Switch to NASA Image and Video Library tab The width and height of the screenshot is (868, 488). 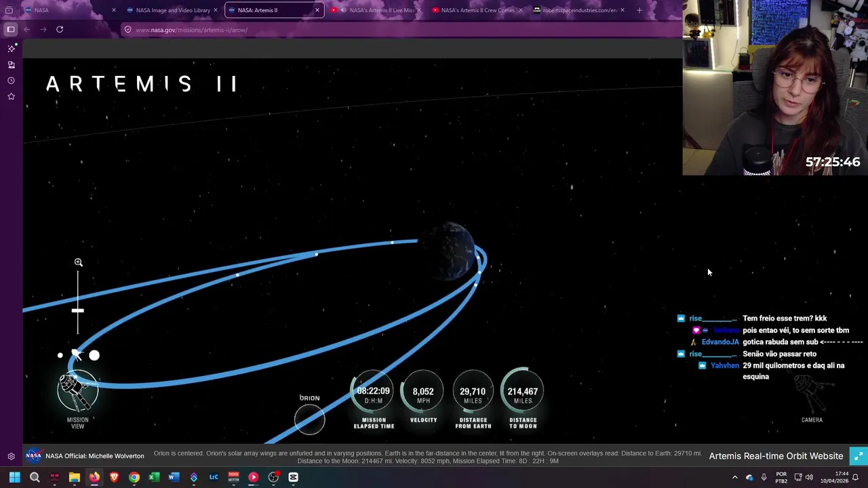pyautogui.click(x=172, y=10)
